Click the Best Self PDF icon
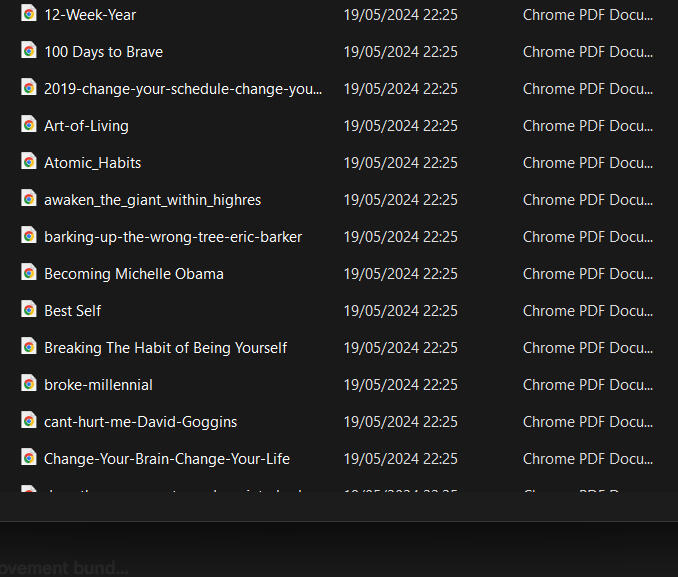This screenshot has height=577, width=678. [29, 310]
